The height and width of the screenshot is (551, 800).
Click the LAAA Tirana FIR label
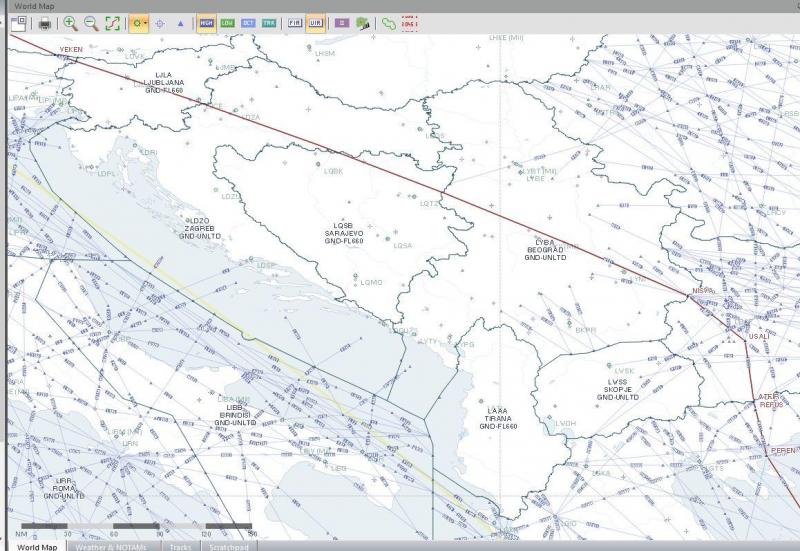coord(498,419)
